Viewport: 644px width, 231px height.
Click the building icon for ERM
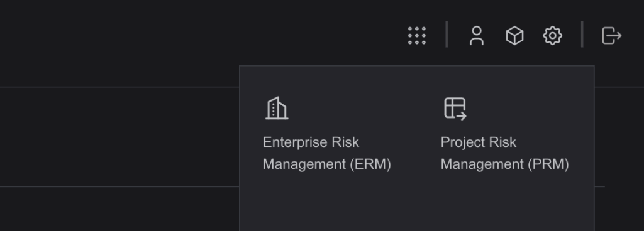(x=277, y=108)
